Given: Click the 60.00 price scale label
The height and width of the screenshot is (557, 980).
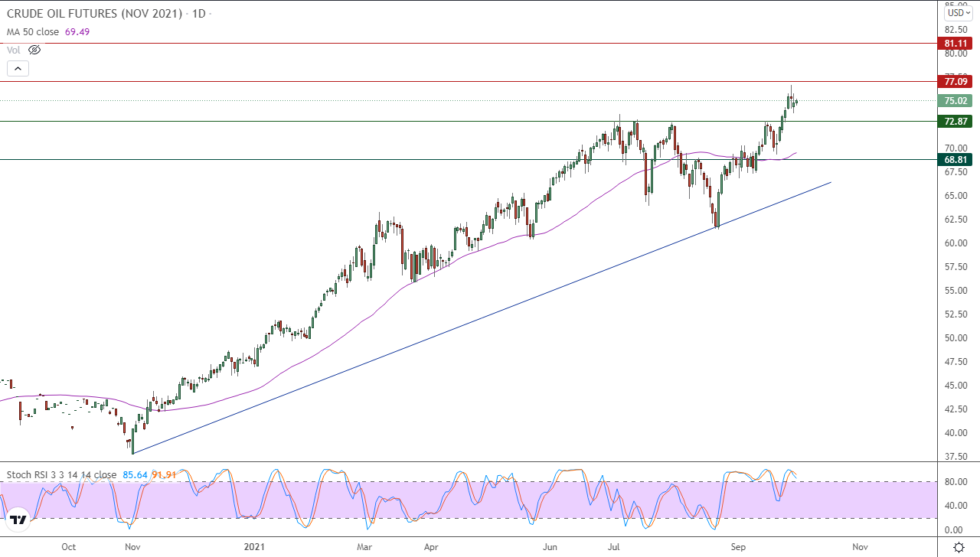Looking at the screenshot, I should (956, 243).
